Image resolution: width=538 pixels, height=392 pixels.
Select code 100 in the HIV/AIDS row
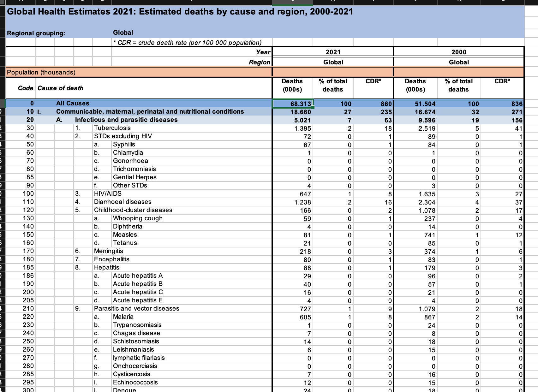point(28,193)
